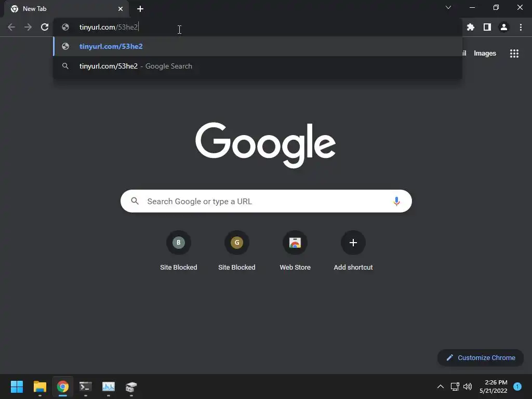Select tinyurl.com/53he2 Google Search suggestion
Screen dimensions: 532x399
[x=258, y=66]
